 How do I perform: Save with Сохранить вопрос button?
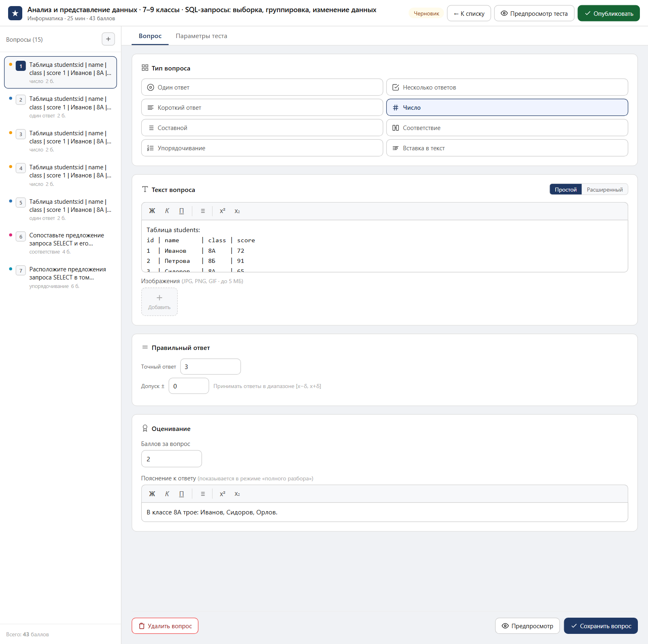coord(601,626)
